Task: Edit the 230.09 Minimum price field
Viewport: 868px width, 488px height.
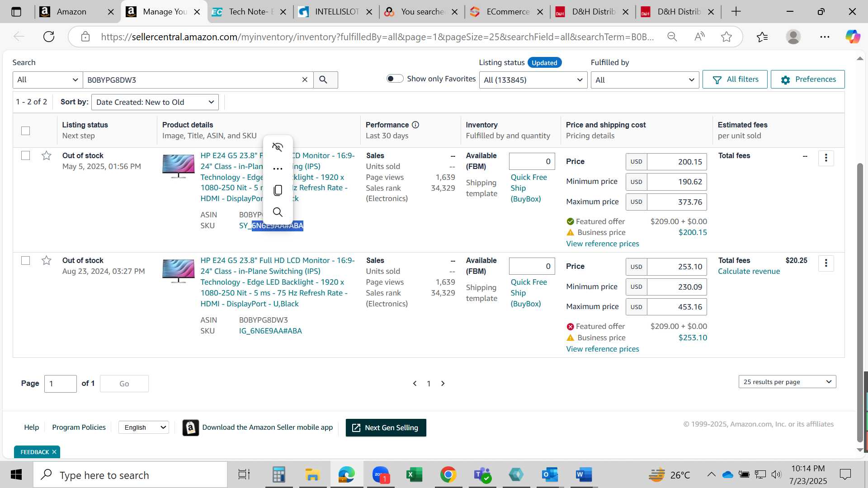Action: [677, 287]
